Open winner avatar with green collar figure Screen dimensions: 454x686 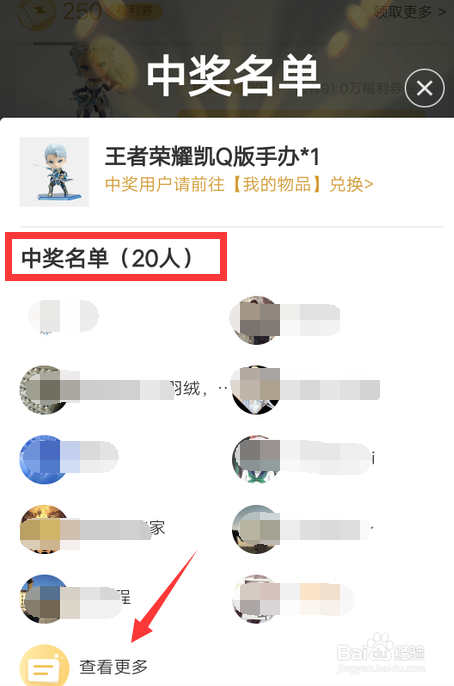256,459
